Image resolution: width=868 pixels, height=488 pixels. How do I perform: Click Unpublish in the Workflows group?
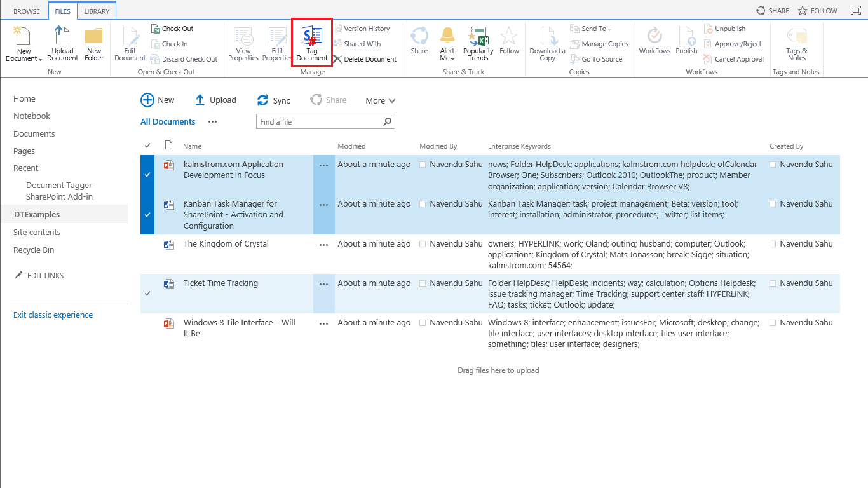point(724,29)
